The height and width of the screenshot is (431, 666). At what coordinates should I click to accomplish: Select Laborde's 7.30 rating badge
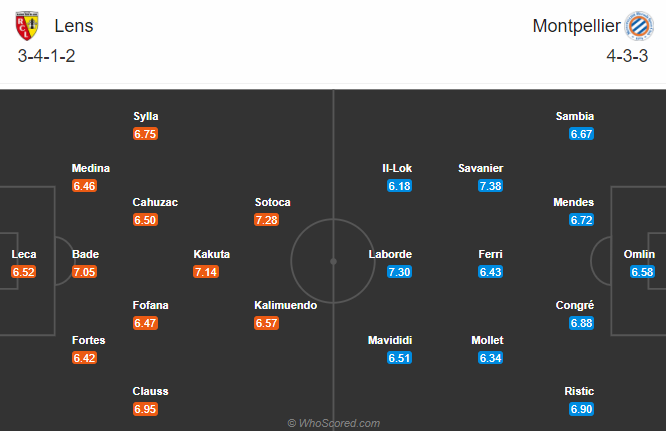click(x=399, y=272)
